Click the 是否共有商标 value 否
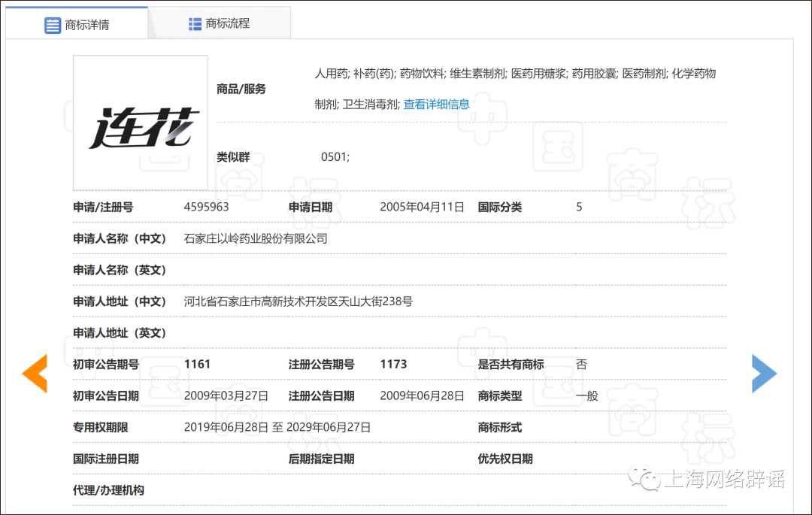 581,364
